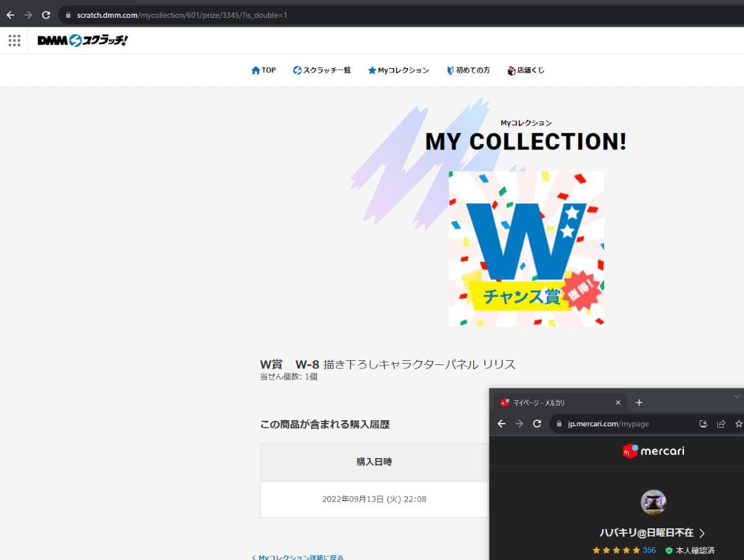
Task: Open the download icon in the mercari toolbar
Action: (x=703, y=424)
